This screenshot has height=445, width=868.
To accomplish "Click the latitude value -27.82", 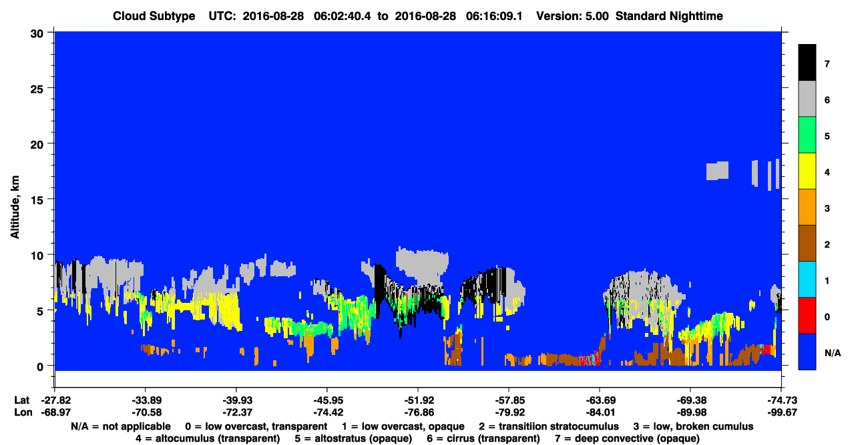I will [55, 400].
